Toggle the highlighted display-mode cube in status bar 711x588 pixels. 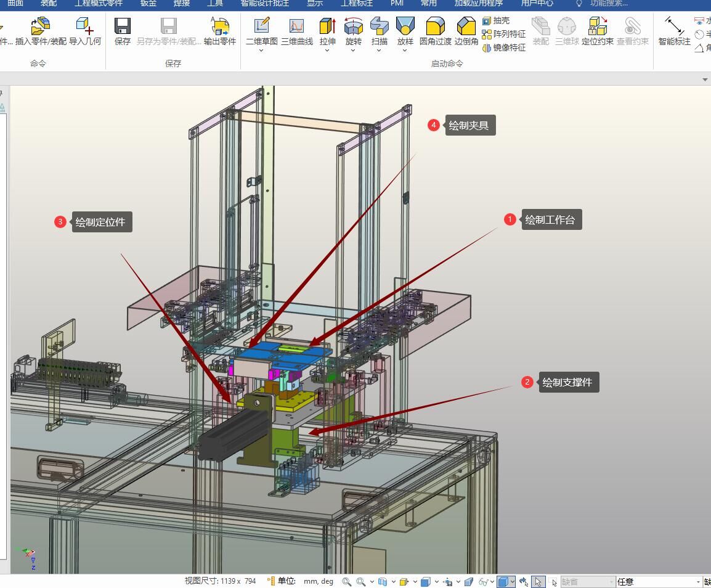click(x=503, y=582)
